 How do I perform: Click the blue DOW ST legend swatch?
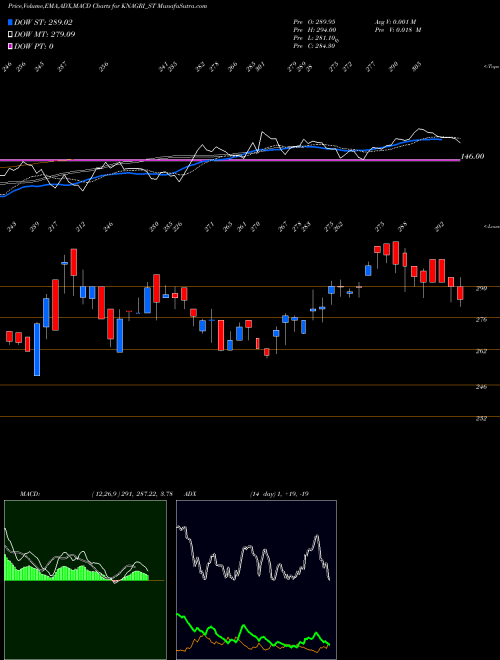10,22
